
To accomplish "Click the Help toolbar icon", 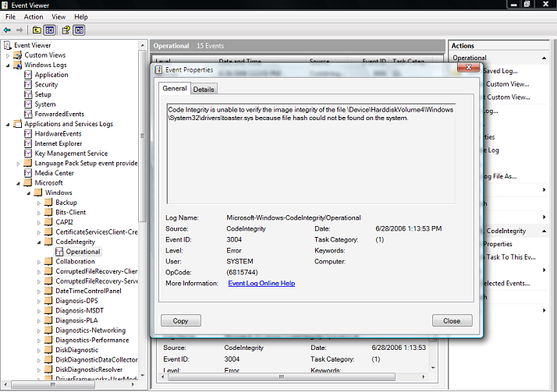I will pyautogui.click(x=66, y=30).
